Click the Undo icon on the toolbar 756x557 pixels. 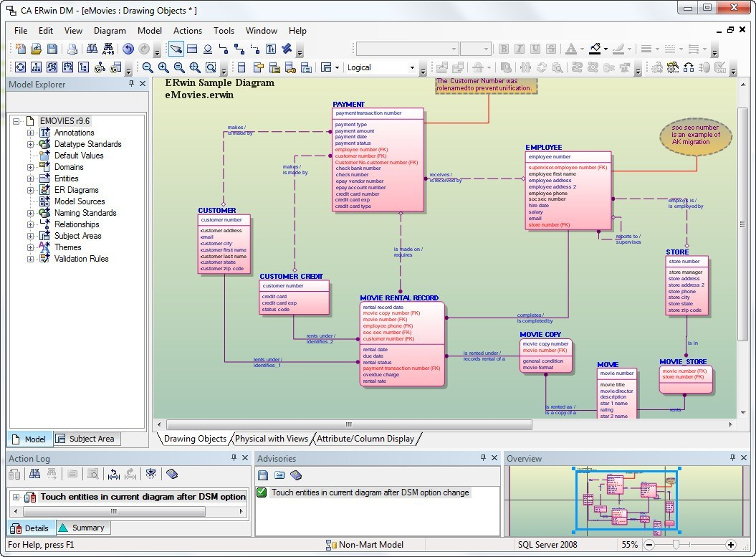[x=128, y=49]
